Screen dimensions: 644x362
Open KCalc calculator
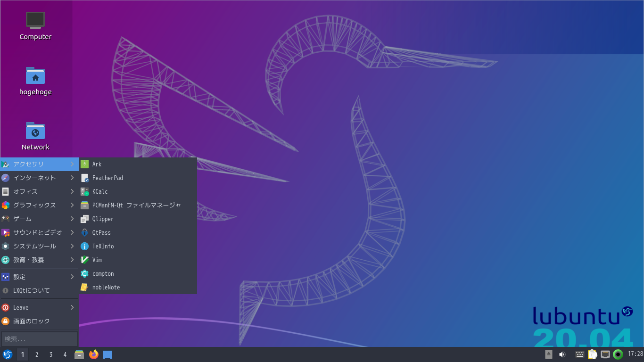click(138, 191)
